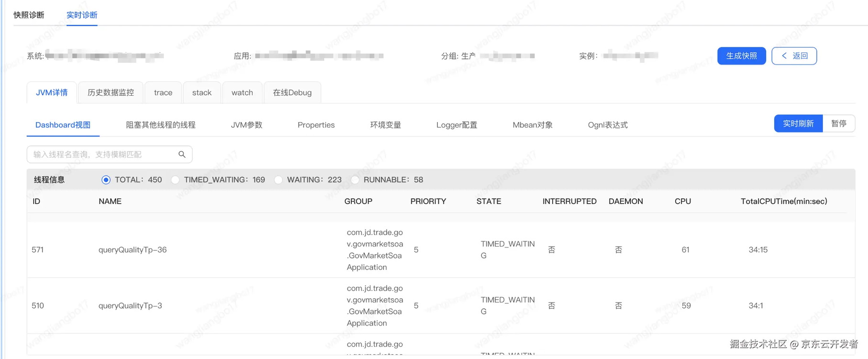Click thread ID 510
868x359 pixels.
[x=37, y=306]
